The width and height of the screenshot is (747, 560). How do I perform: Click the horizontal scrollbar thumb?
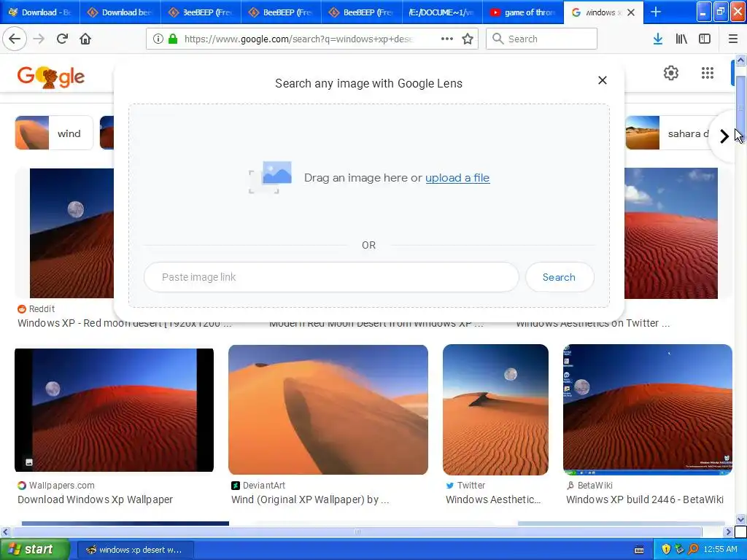coord(357,532)
